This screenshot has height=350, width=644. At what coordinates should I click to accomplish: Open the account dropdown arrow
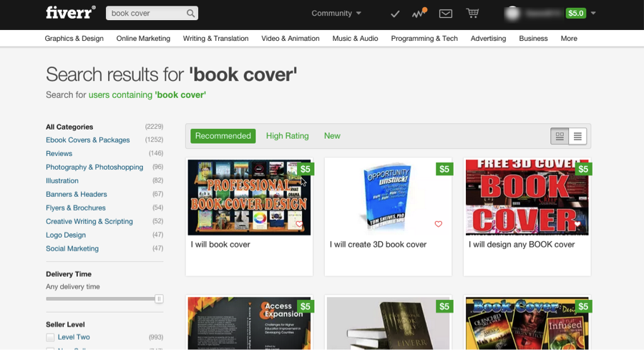tap(593, 13)
